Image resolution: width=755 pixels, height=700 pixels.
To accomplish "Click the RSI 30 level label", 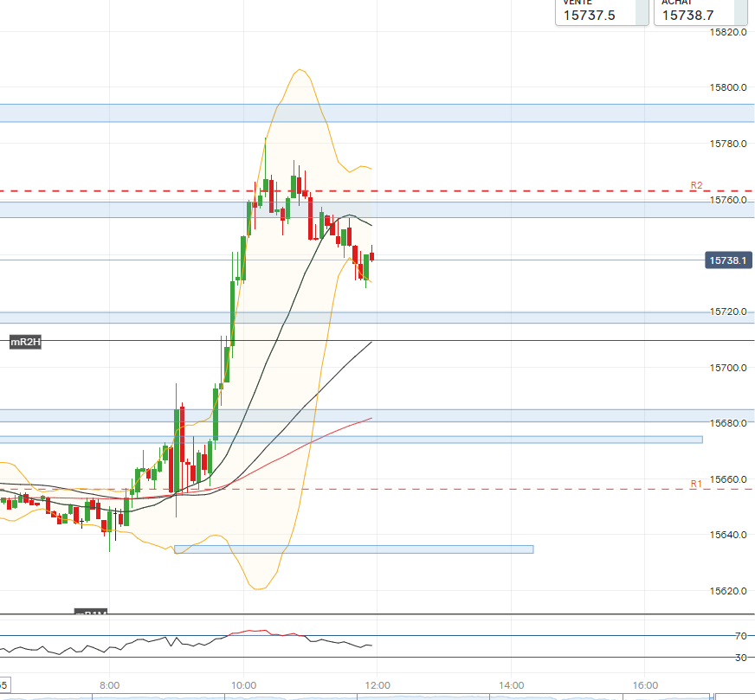I will [x=741, y=658].
